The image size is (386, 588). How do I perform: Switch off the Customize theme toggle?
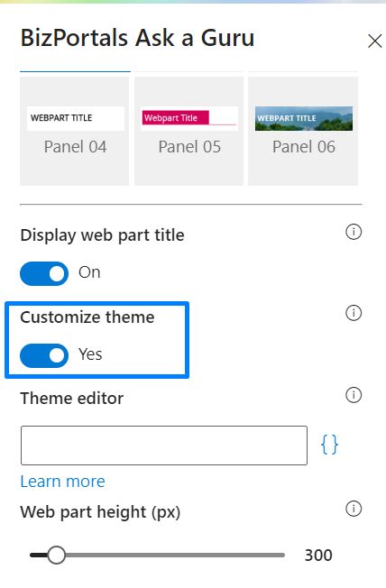tap(44, 355)
